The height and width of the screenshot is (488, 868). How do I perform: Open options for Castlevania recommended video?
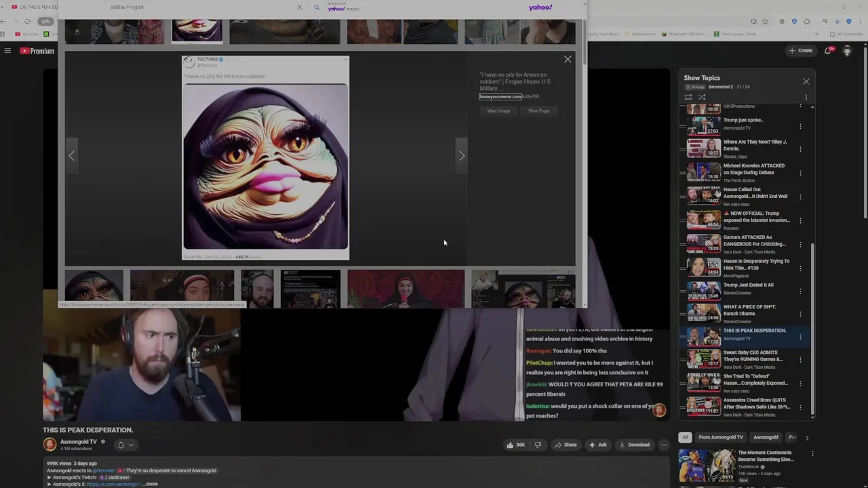point(812,454)
